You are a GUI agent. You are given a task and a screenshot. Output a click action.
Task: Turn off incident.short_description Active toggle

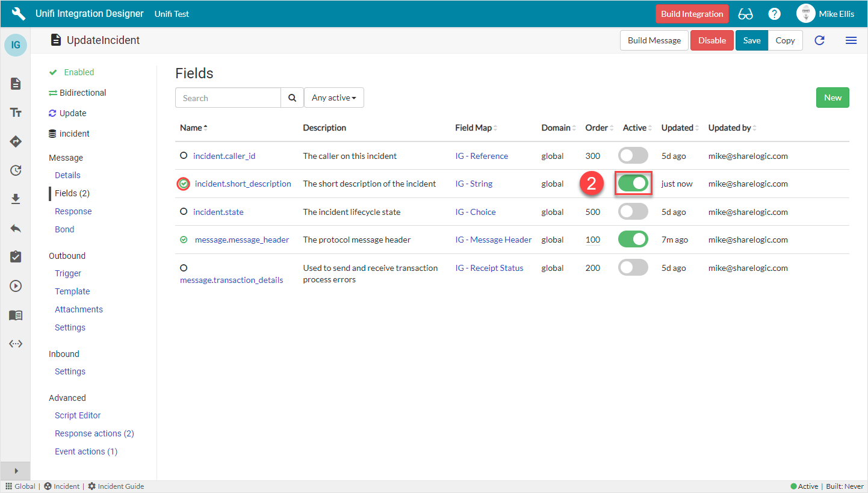(633, 184)
